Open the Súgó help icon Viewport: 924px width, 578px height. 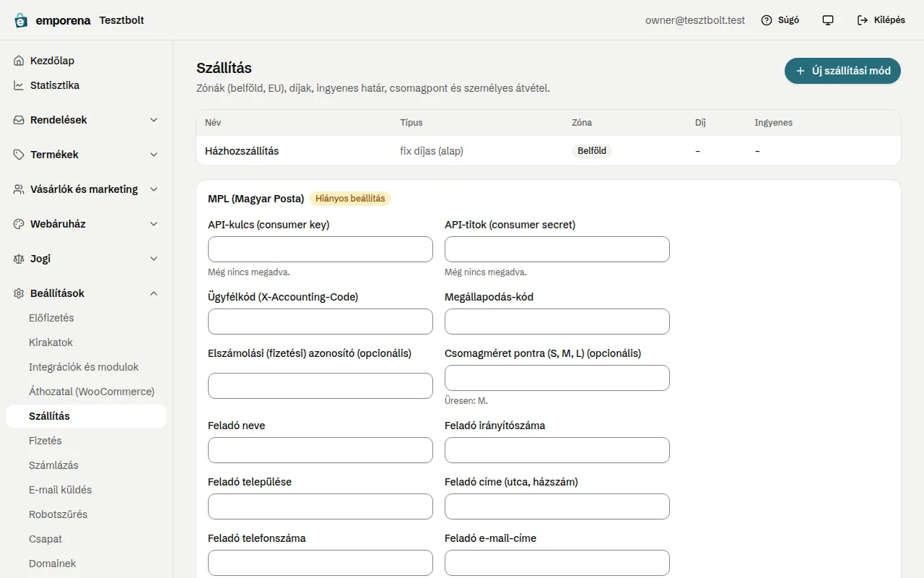pos(767,20)
